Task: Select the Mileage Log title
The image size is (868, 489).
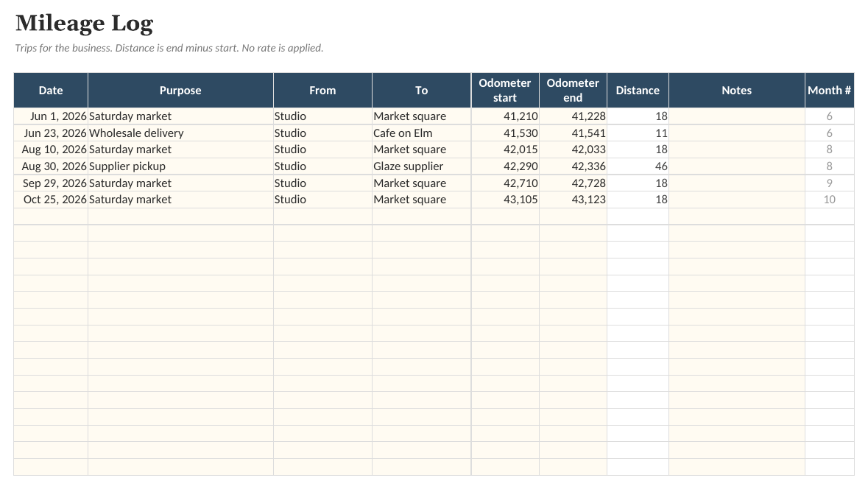Action: pos(84,24)
